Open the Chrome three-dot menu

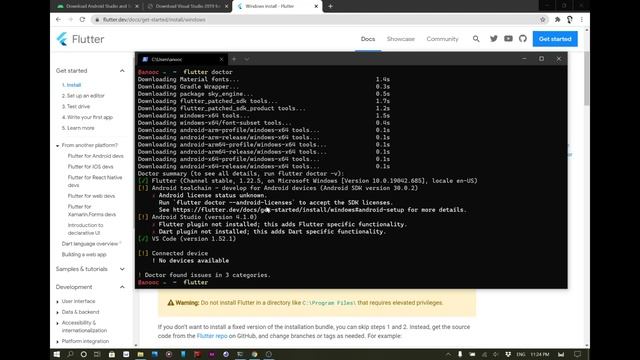pyautogui.click(x=582, y=20)
